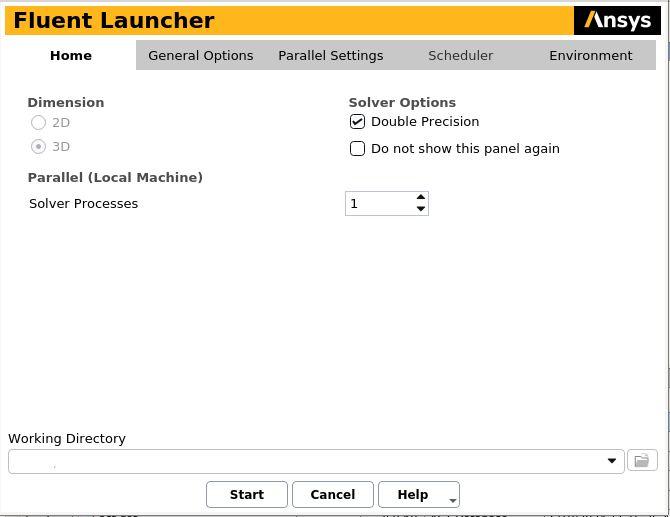Click the browse folder icon for Working Directory
The image size is (670, 517).
tap(642, 460)
